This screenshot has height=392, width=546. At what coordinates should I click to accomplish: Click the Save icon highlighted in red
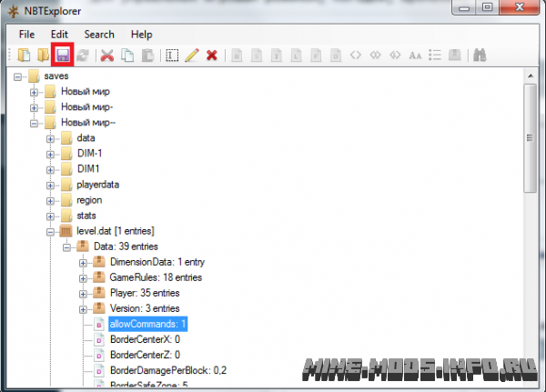[62, 55]
